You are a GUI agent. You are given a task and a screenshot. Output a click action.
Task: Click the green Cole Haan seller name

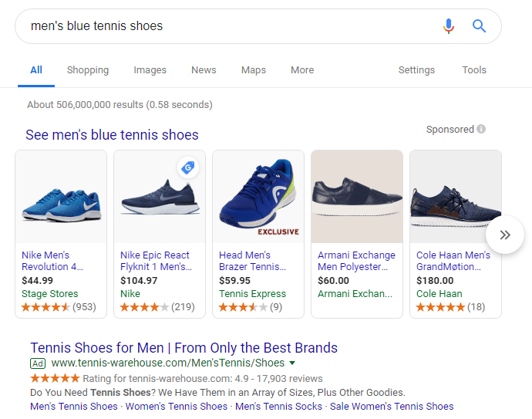[x=439, y=294]
